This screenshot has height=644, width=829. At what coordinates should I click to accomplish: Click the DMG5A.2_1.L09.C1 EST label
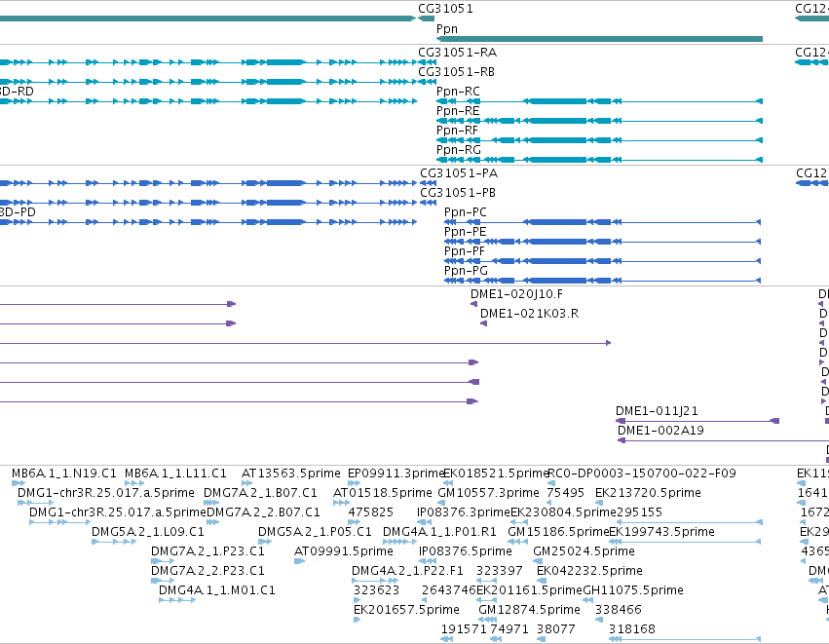147,532
